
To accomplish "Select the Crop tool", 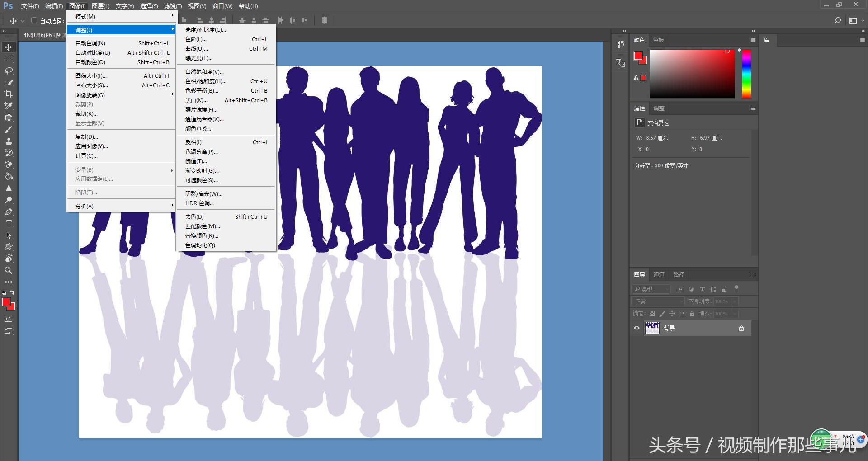I will 9,94.
